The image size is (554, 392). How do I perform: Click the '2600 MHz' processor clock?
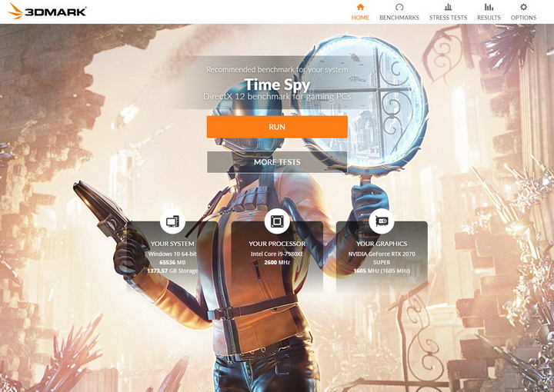(277, 263)
